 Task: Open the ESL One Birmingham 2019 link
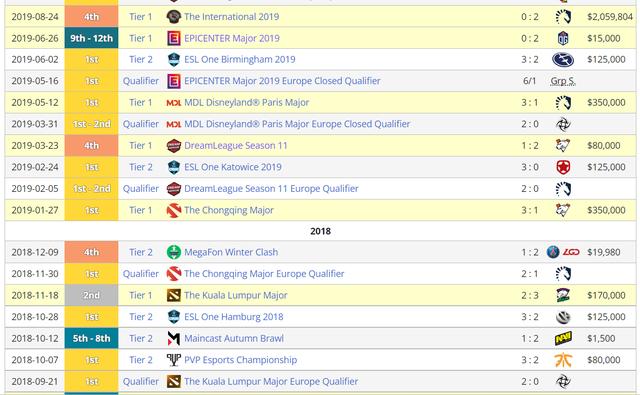[x=240, y=60]
